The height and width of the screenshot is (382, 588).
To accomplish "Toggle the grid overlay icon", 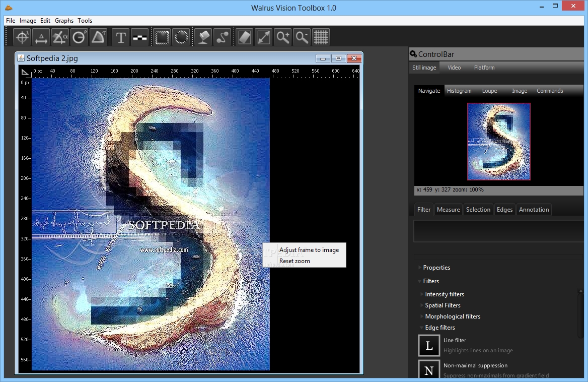I will (x=321, y=37).
